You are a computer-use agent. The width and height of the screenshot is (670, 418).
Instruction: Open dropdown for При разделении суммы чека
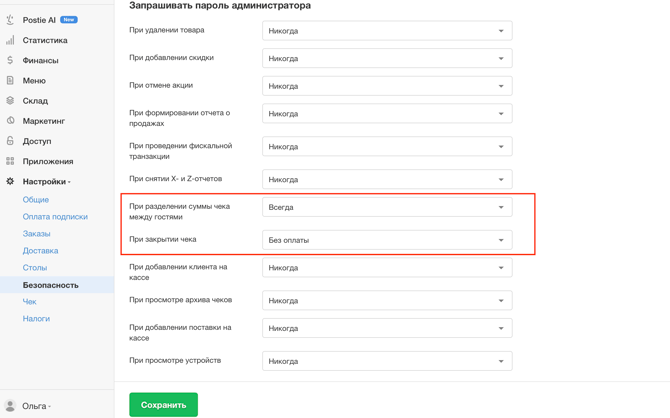pos(387,207)
